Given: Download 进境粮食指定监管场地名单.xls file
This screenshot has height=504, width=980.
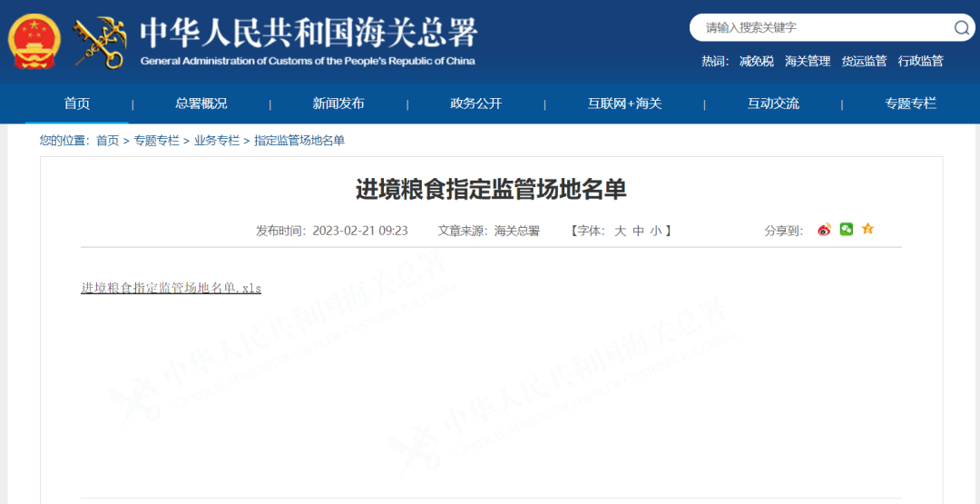Looking at the screenshot, I should click(x=171, y=288).
